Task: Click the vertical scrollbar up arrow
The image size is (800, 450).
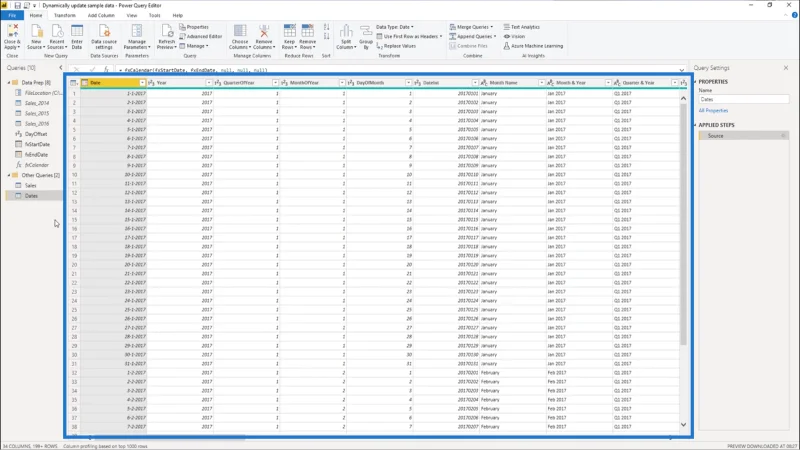Action: coord(683,98)
